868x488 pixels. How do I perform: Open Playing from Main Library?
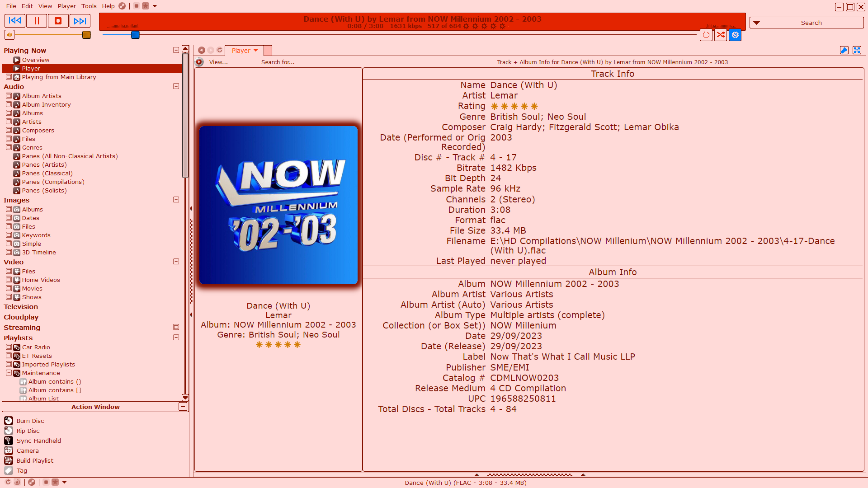pos(59,77)
